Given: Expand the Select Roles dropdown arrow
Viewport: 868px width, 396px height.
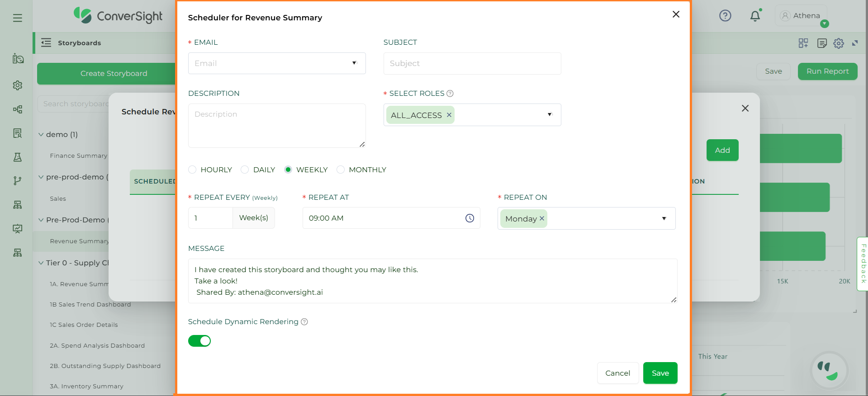Looking at the screenshot, I should click(x=550, y=115).
